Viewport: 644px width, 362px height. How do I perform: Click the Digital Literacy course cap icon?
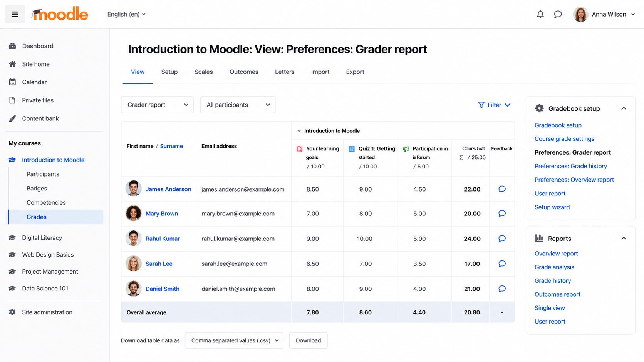pos(12,238)
